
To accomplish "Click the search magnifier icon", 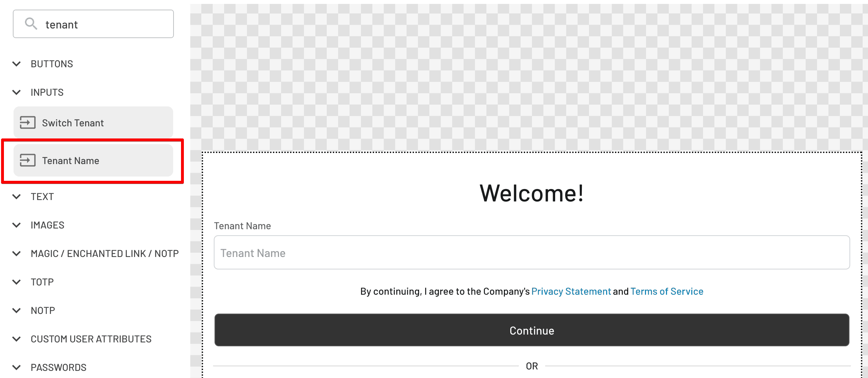I will [31, 23].
